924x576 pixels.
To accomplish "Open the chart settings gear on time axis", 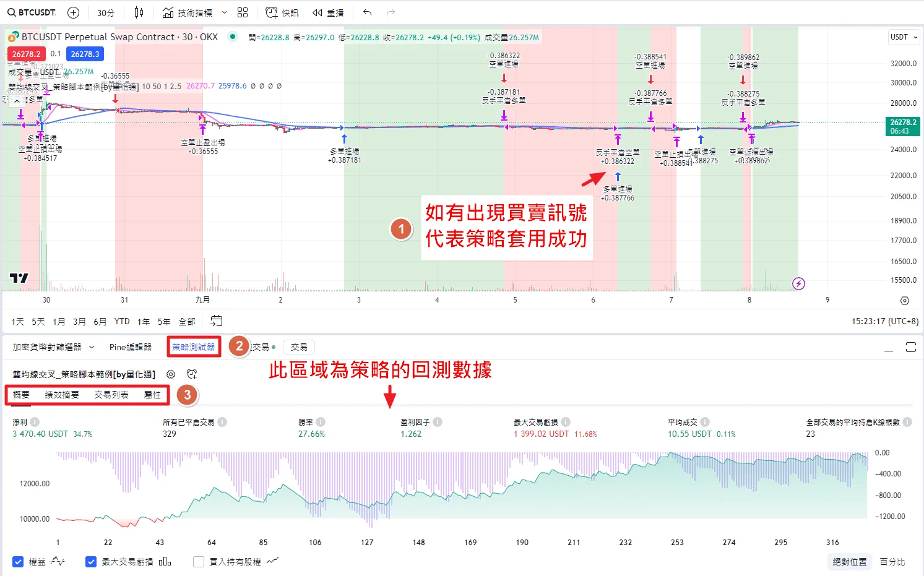I will 905,301.
